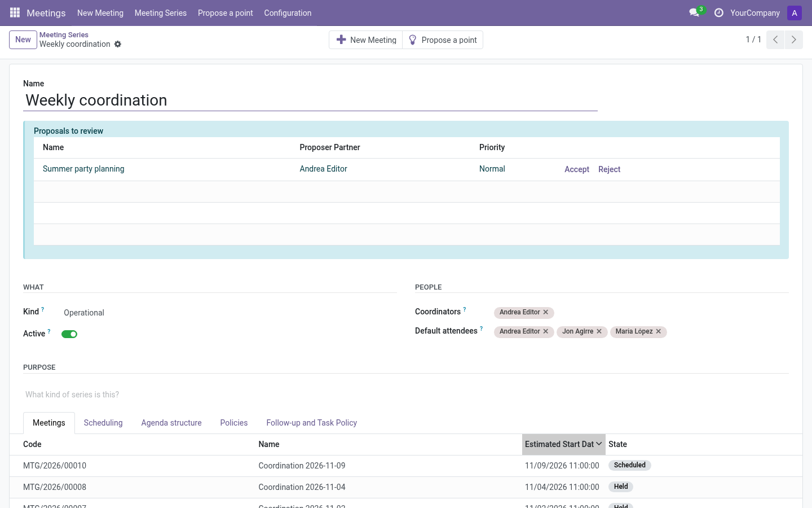The width and height of the screenshot is (812, 508).
Task: Open the Meeting Series breadcrumb link
Action: (64, 35)
